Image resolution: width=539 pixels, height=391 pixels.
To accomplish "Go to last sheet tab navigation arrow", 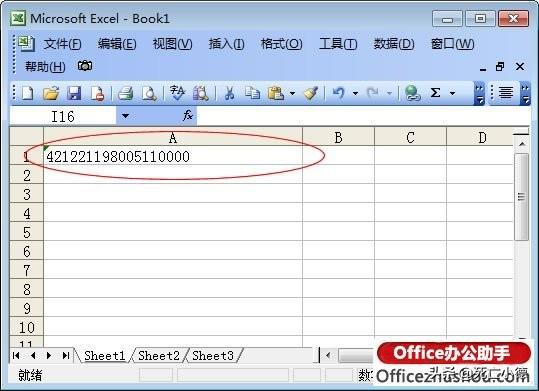I will pyautogui.click(x=66, y=356).
